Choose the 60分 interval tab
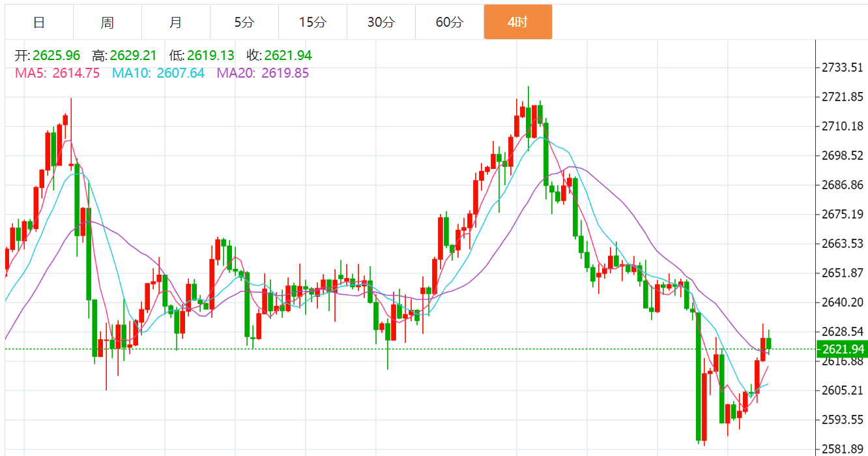 pos(450,22)
